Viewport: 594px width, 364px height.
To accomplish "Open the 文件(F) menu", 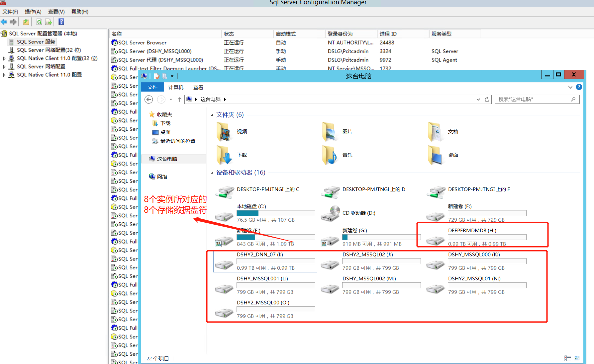I will [x=10, y=12].
